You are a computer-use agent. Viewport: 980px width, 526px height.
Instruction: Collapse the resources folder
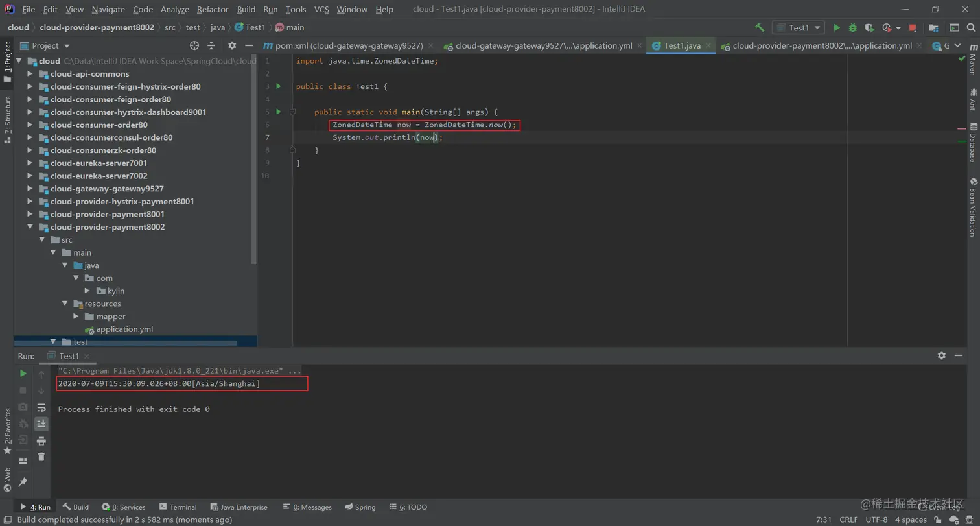tap(65, 304)
